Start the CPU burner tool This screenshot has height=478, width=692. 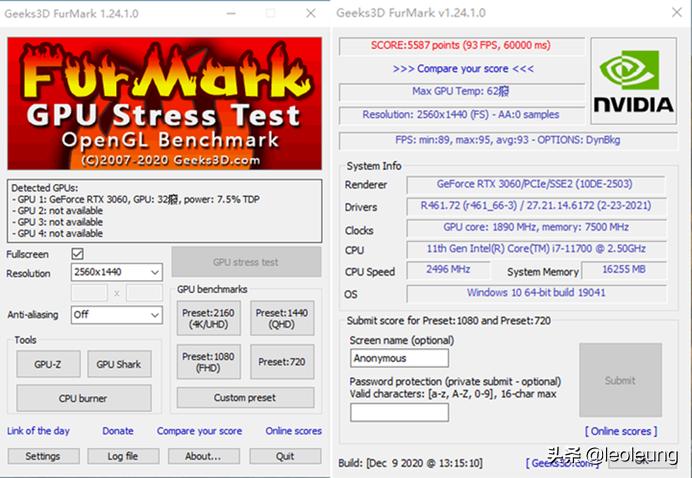coord(83,398)
